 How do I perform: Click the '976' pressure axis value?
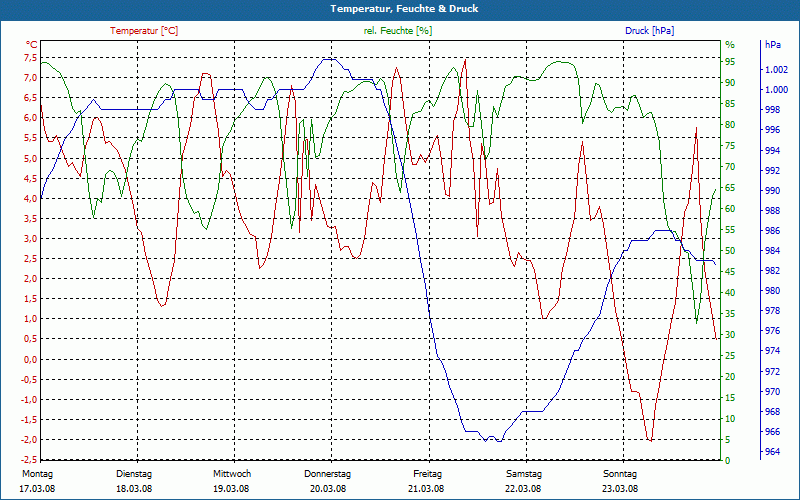pyautogui.click(x=773, y=331)
